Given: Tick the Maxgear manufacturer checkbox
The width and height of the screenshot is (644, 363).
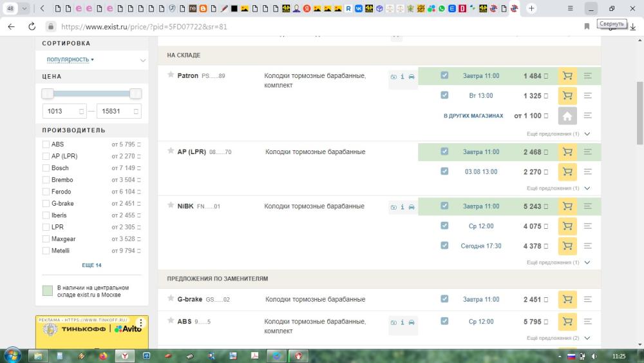Looking at the screenshot, I should tap(46, 239).
